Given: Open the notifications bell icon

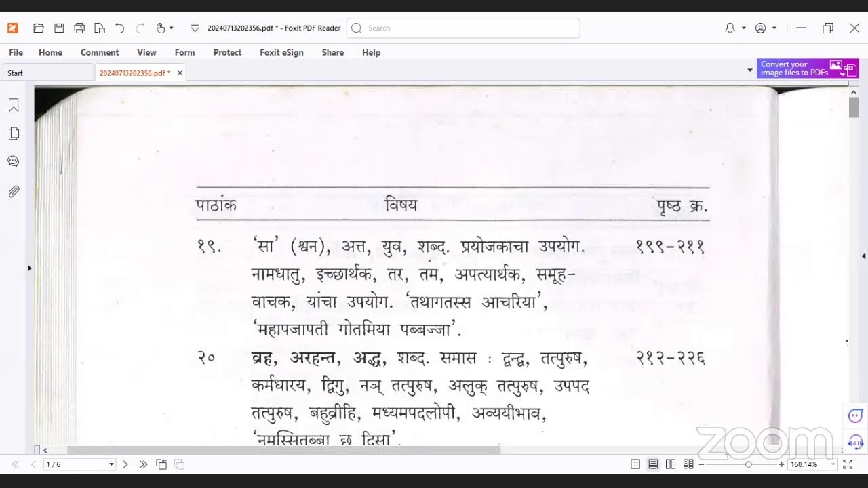Looking at the screenshot, I should [730, 28].
